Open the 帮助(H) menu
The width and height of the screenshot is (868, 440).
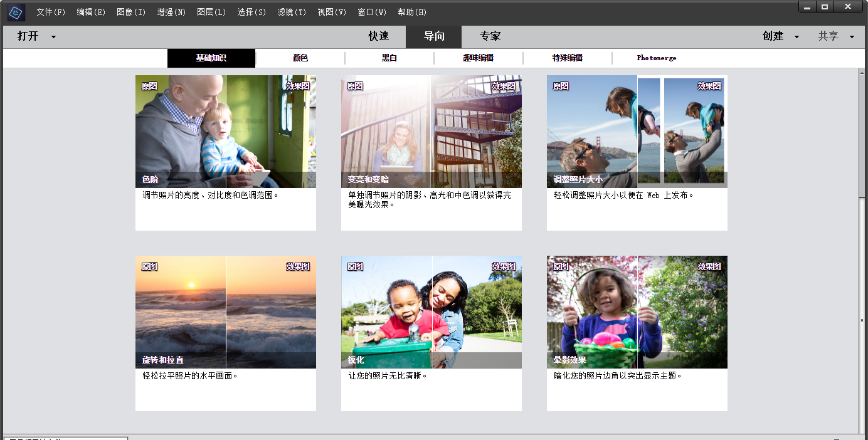(x=412, y=13)
